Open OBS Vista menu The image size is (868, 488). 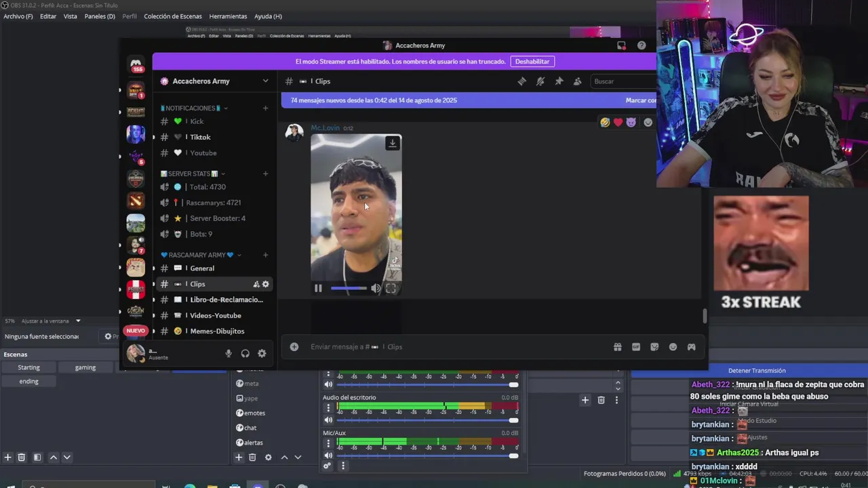(71, 16)
